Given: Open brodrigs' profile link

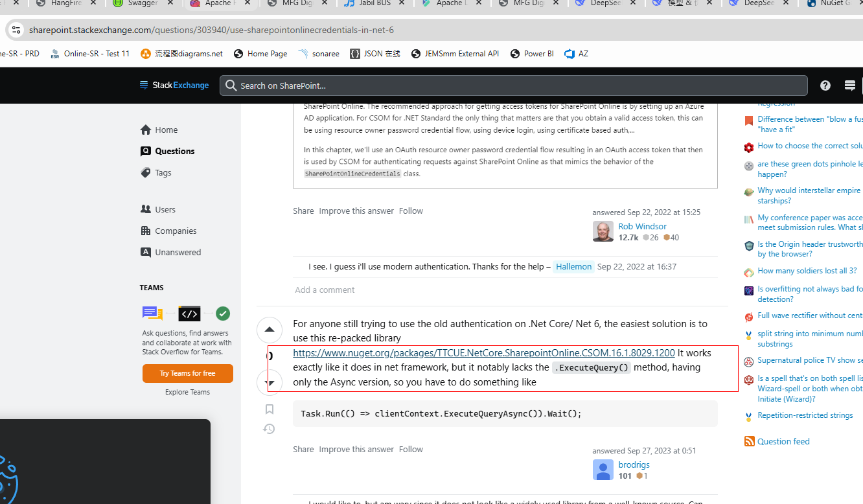Looking at the screenshot, I should 634,464.
